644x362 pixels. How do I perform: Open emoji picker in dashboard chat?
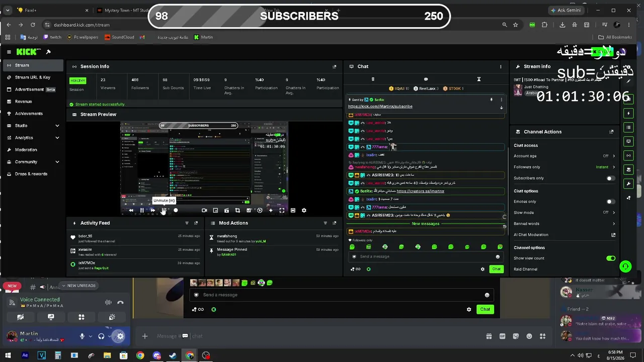498,257
